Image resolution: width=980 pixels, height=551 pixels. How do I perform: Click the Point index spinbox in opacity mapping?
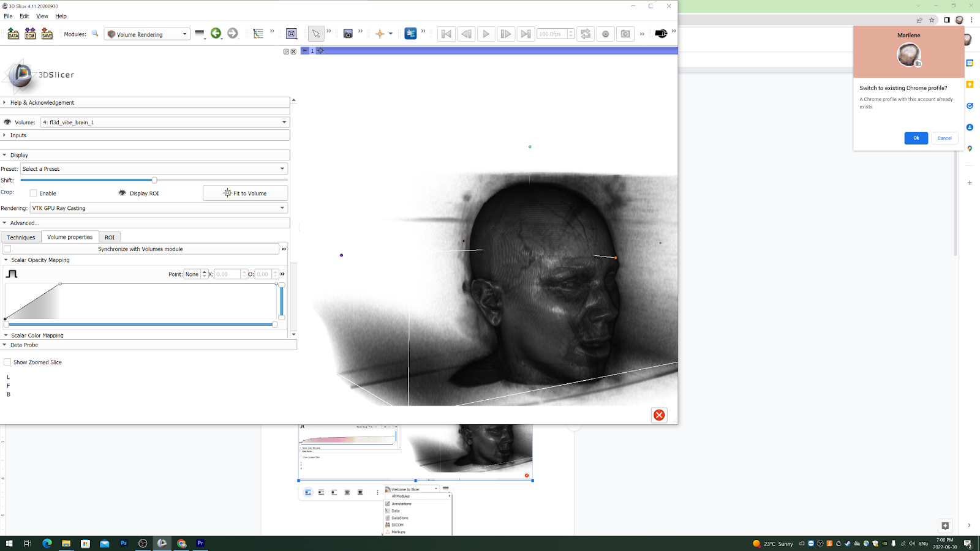coord(195,274)
